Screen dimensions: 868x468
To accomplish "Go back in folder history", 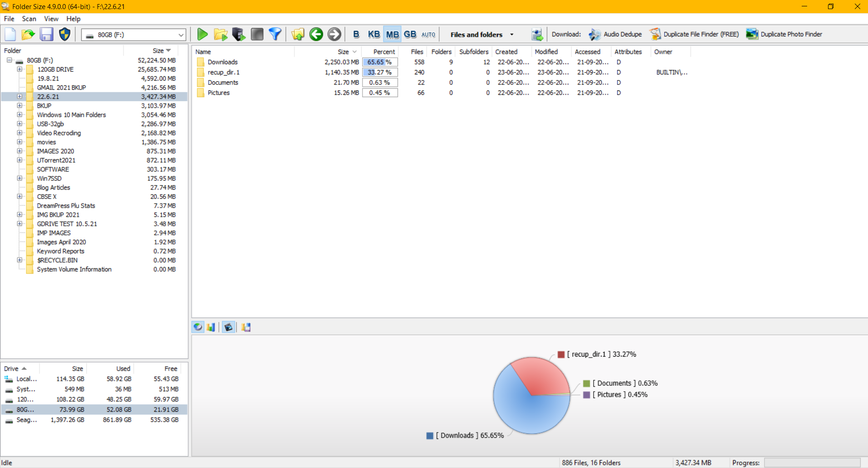I will [x=316, y=34].
